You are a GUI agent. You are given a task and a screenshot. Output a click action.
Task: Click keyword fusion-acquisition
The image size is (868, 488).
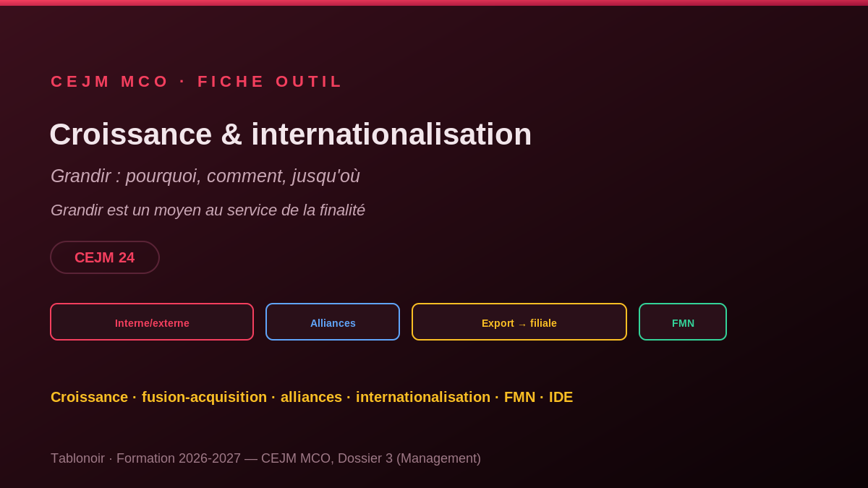coord(204,397)
